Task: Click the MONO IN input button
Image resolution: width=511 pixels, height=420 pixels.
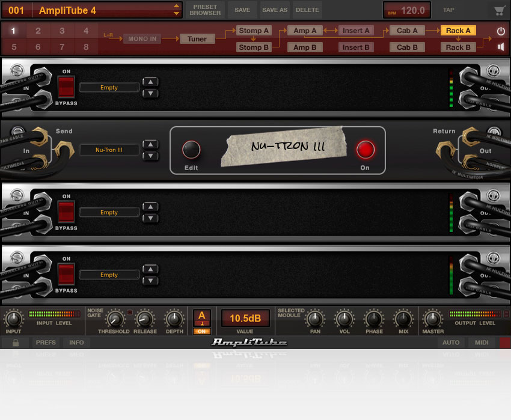Action: click(142, 39)
